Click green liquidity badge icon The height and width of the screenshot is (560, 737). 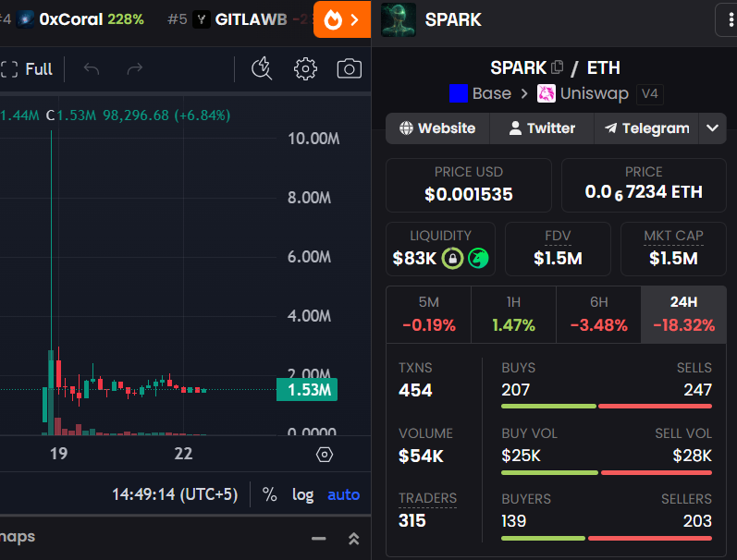click(478, 259)
